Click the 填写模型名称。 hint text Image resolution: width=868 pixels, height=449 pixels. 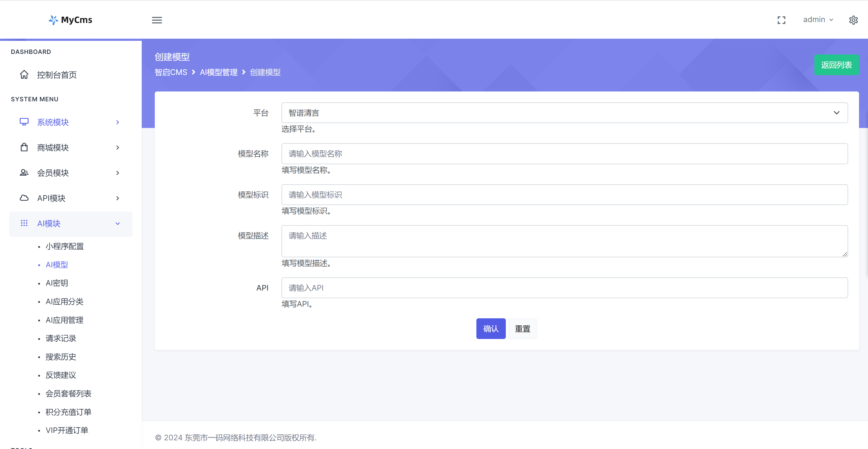[x=306, y=170]
